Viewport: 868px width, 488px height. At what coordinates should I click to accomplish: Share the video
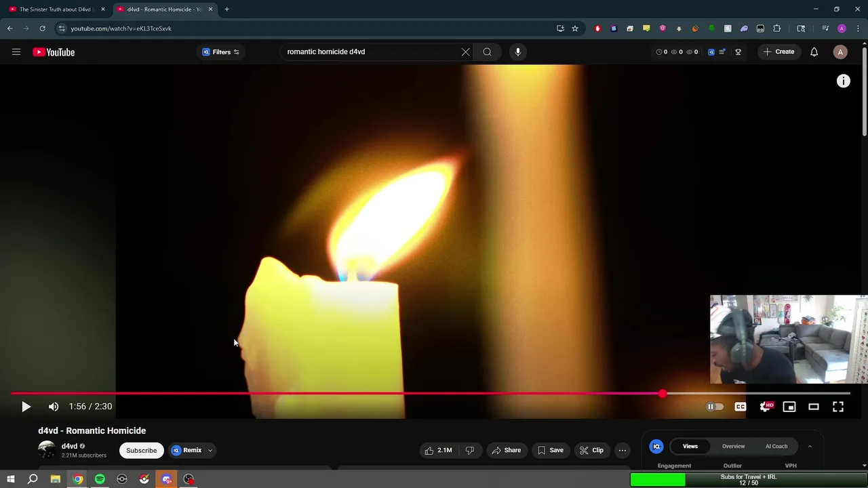pos(507,450)
